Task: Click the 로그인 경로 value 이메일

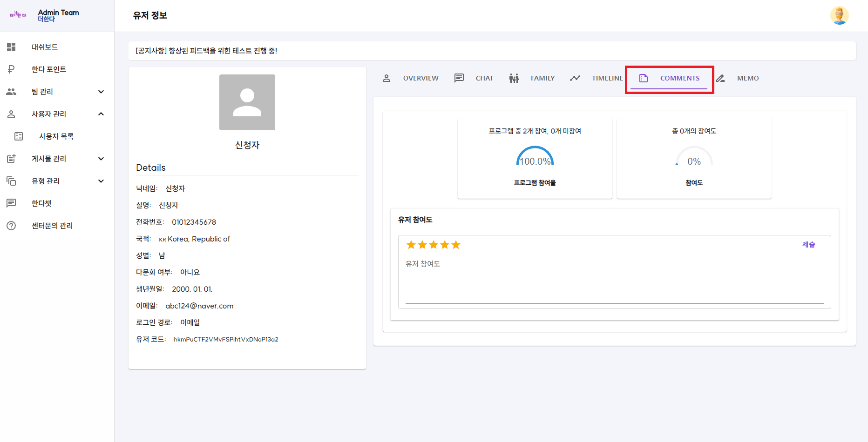Action: (190, 322)
